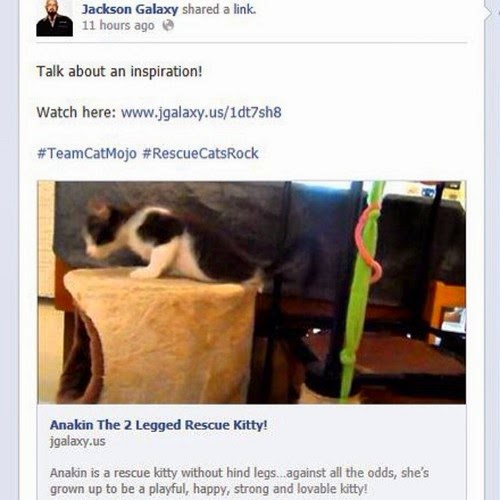This screenshot has height=500, width=500.
Task: Click the 'Talk about an inspiration!' post text
Action: [119, 71]
